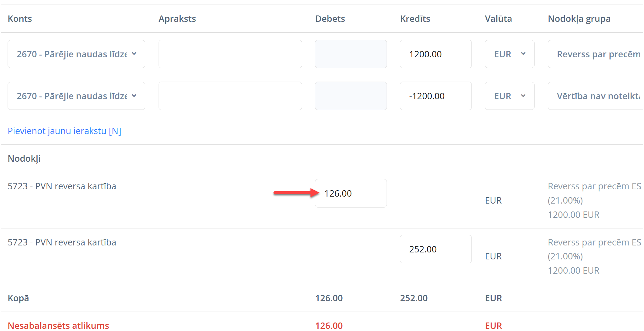644x331 pixels.
Task: Click tax debit field 126.00
Action: click(351, 193)
